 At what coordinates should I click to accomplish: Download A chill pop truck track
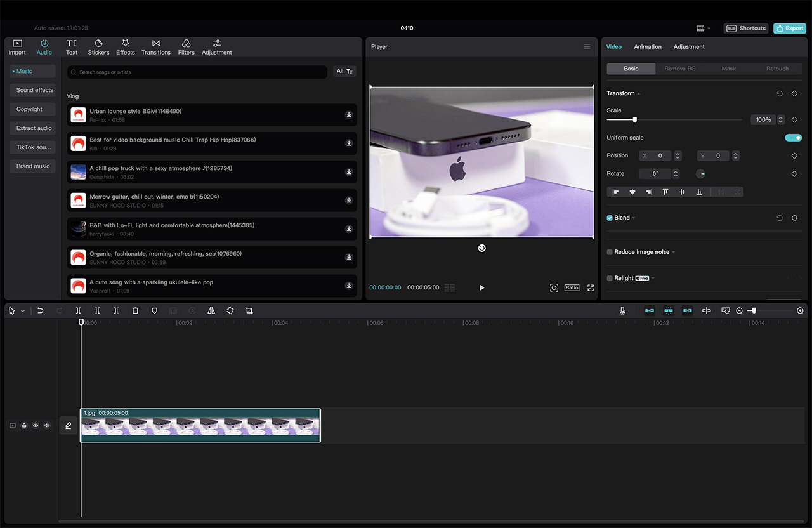[x=349, y=172]
